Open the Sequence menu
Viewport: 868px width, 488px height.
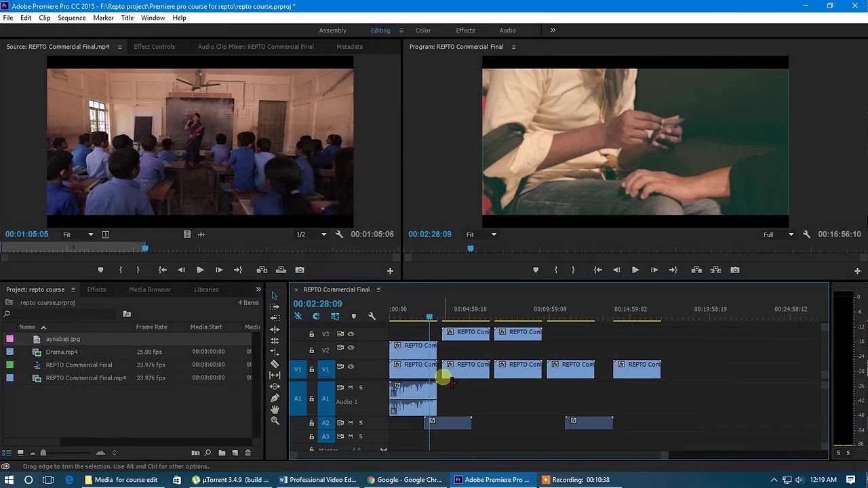tap(71, 18)
